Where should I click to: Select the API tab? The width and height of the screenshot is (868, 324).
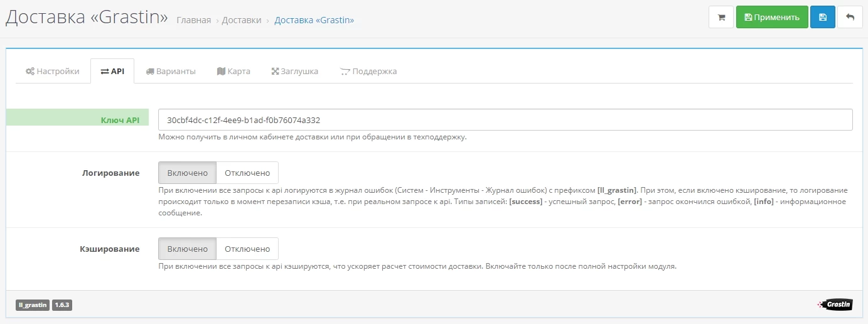[x=112, y=71]
